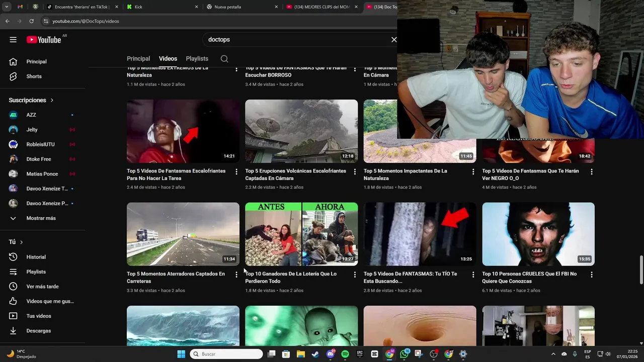The image size is (644, 362).
Task: Expand the Suscripciones section arrow
Action: [x=52, y=100]
